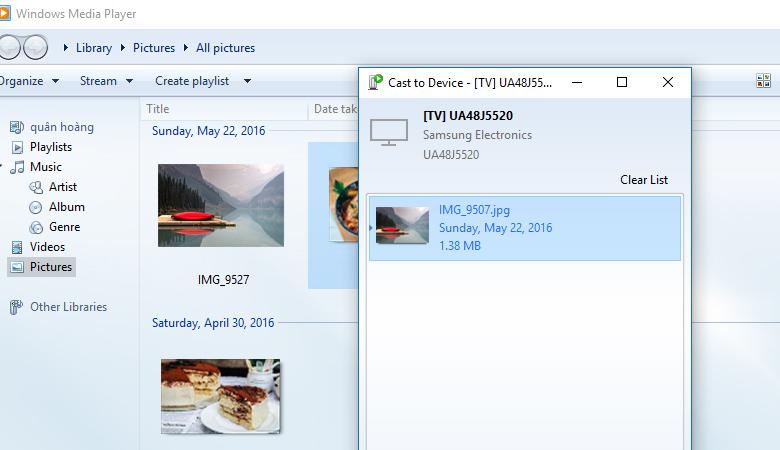Select Album under Music
This screenshot has width=780, height=450.
coord(67,207)
